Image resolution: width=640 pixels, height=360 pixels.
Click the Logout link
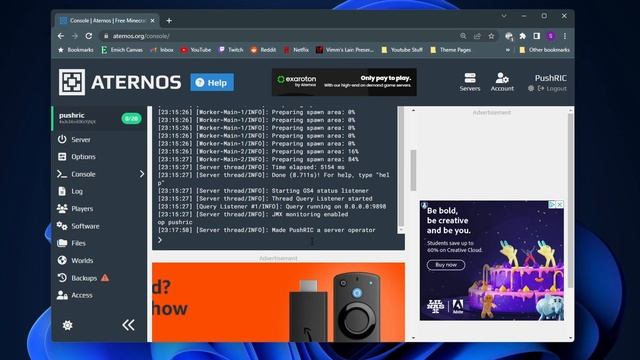tap(552, 89)
